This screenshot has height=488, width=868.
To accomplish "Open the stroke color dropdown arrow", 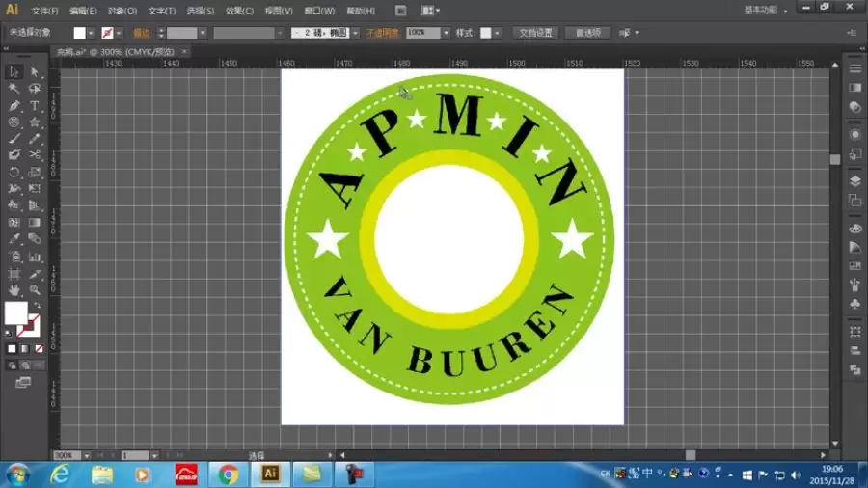I will tap(119, 33).
